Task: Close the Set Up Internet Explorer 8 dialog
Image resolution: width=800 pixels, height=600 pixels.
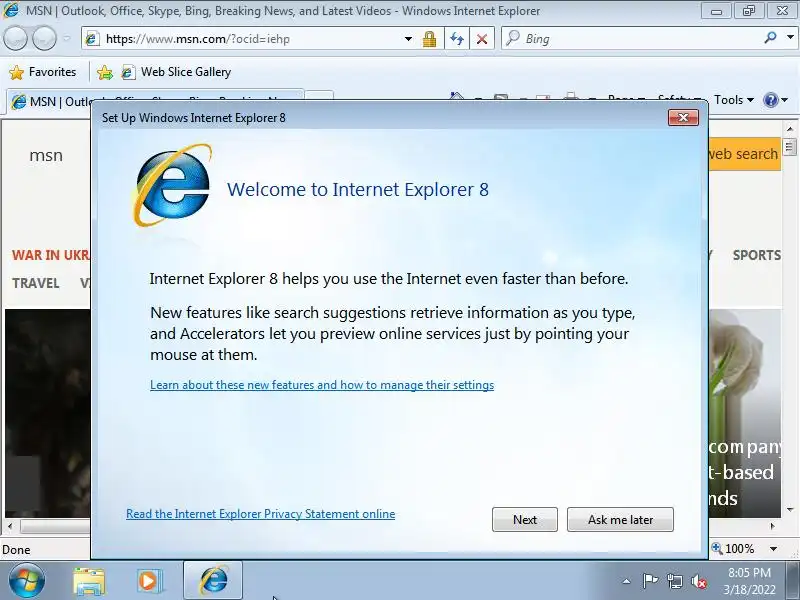Action: (x=683, y=117)
